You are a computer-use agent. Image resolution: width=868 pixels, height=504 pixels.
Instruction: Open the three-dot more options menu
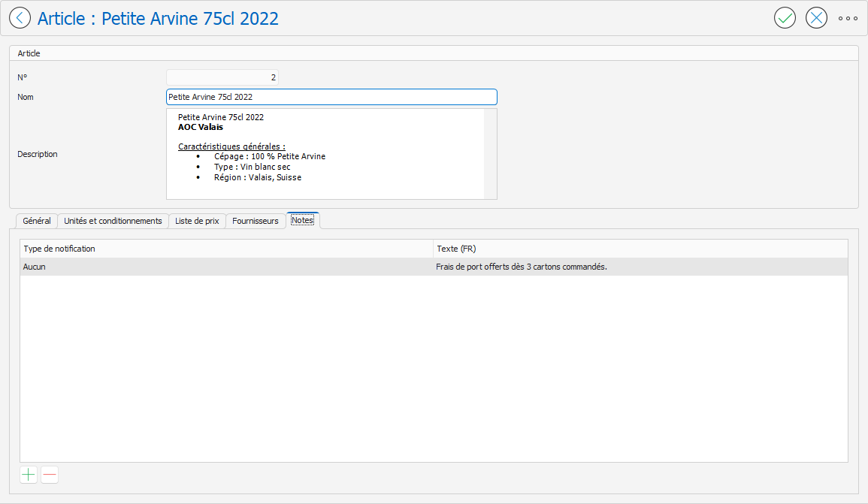tap(848, 18)
